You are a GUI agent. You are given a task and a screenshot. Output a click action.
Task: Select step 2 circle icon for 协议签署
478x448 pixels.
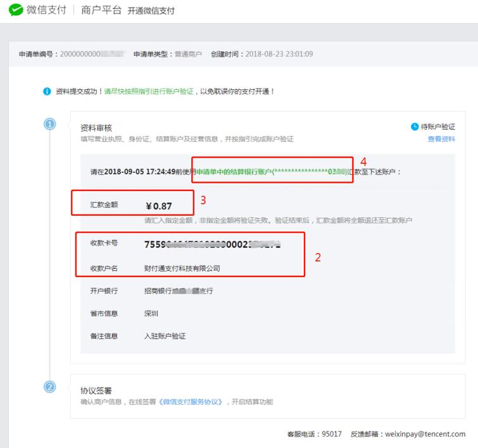pyautogui.click(x=49, y=387)
